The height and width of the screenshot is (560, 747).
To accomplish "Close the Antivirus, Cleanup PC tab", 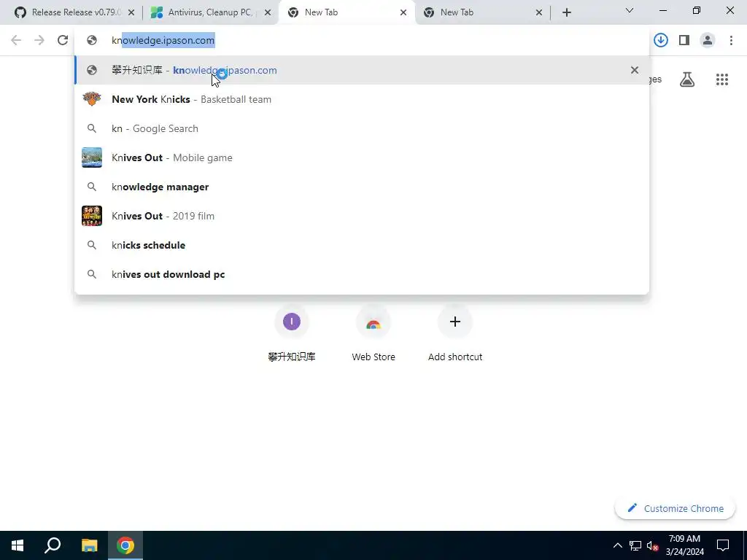I will click(x=268, y=13).
